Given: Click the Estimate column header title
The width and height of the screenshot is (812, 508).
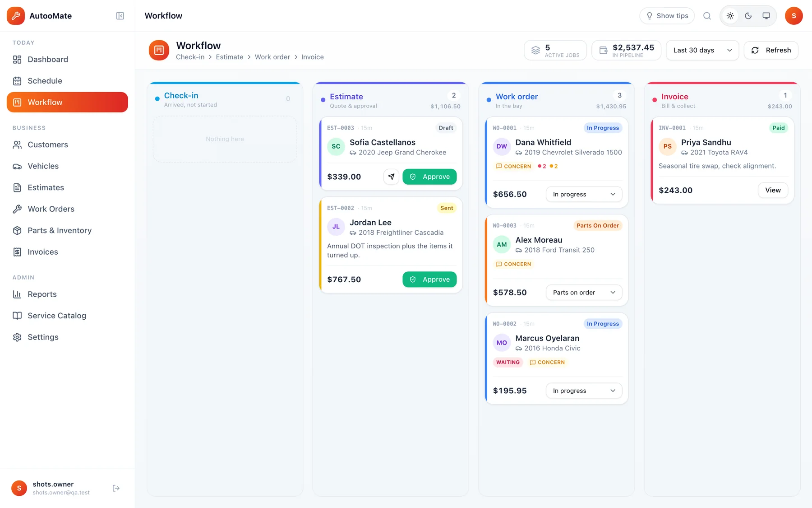Looking at the screenshot, I should (x=346, y=97).
